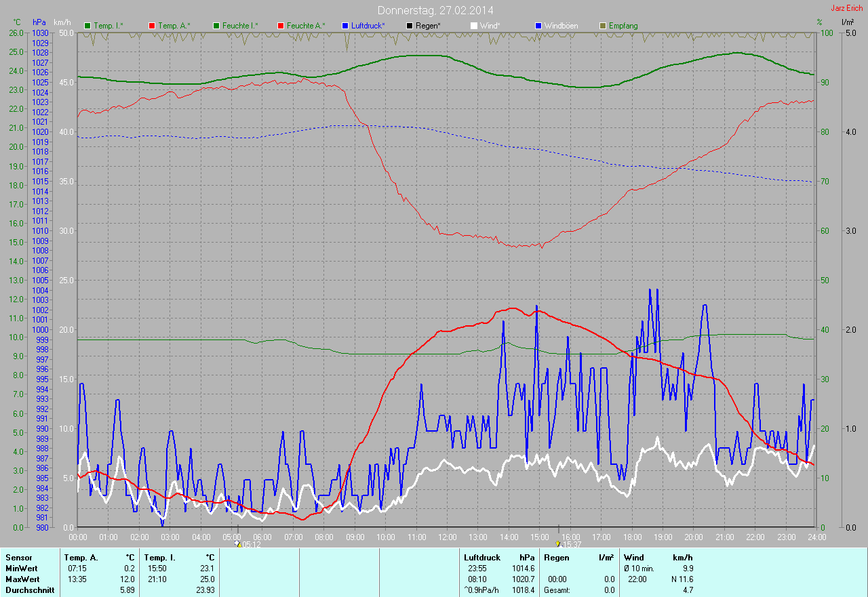Select the 'Windböen' legend label
868x597 pixels.
[x=561, y=26]
